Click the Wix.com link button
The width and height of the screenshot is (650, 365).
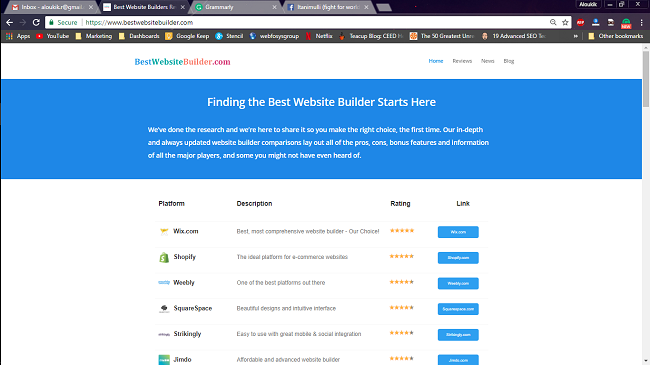458,232
